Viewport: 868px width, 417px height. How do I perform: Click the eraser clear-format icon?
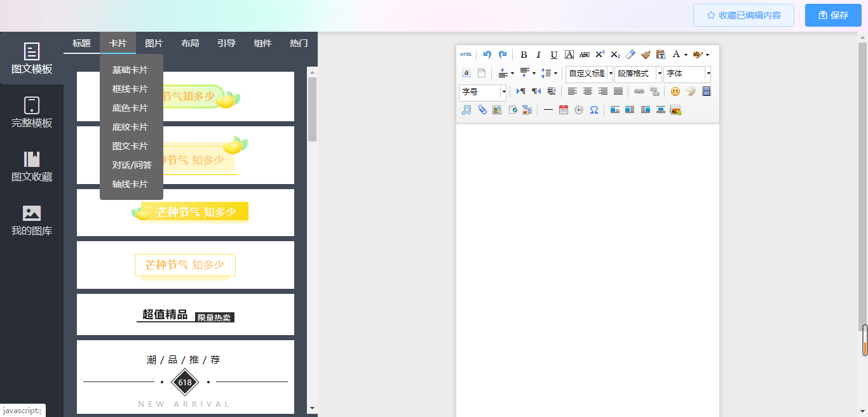630,55
